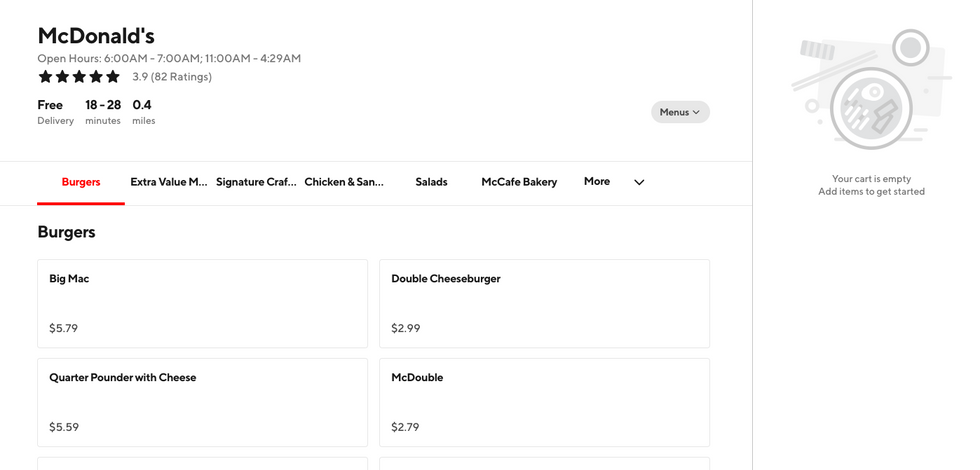Viewport: 980px width, 470px height.
Task: Click the Burgers section heading
Action: [66, 232]
